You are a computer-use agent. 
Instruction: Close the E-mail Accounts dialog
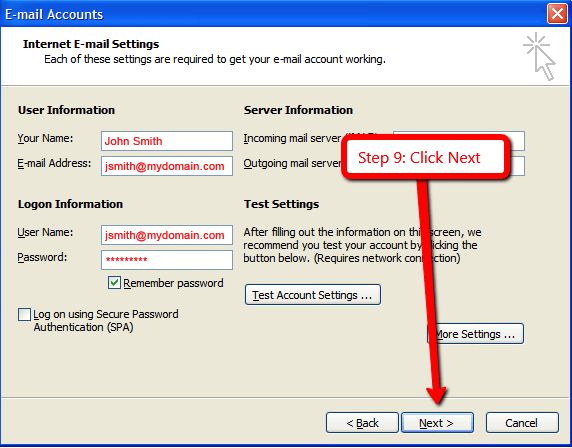click(557, 14)
